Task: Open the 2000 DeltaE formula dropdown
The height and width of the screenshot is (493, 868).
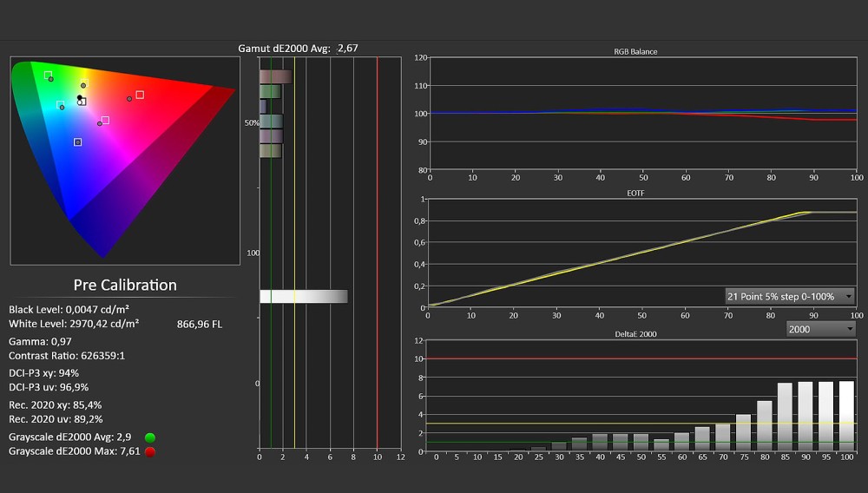Action: [x=820, y=329]
